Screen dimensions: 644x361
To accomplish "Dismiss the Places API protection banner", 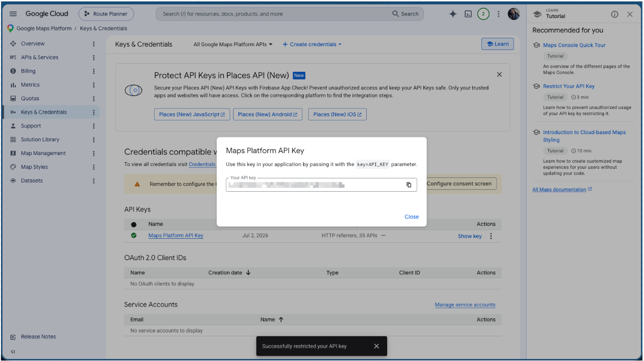I will click(x=499, y=74).
